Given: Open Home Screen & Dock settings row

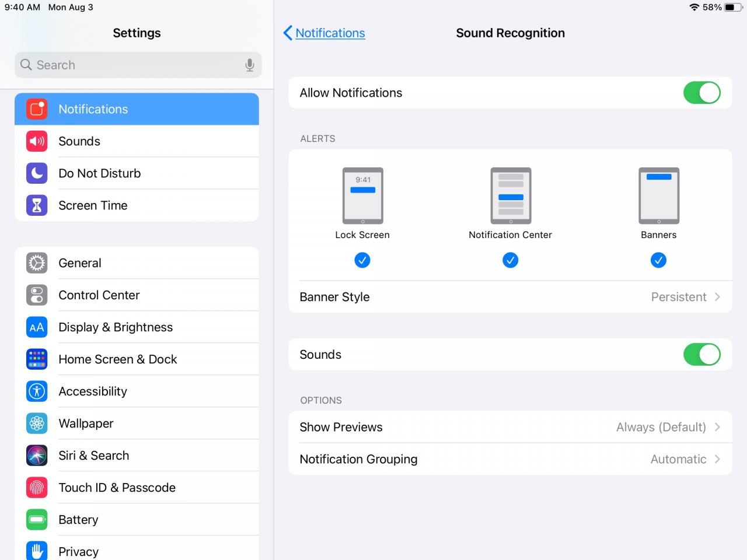Looking at the screenshot, I should click(137, 359).
